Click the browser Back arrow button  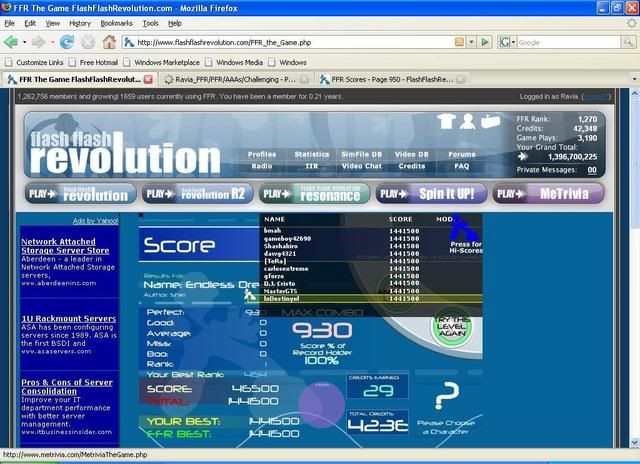12,42
